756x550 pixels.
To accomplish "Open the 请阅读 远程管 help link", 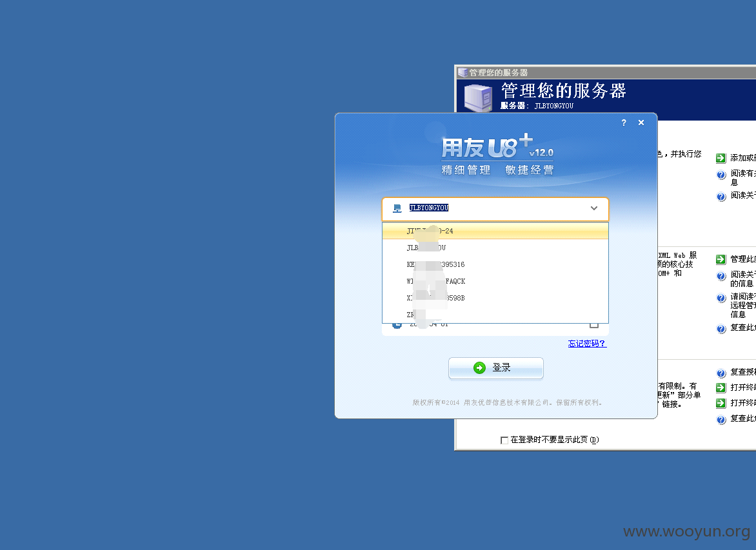I will [x=742, y=305].
